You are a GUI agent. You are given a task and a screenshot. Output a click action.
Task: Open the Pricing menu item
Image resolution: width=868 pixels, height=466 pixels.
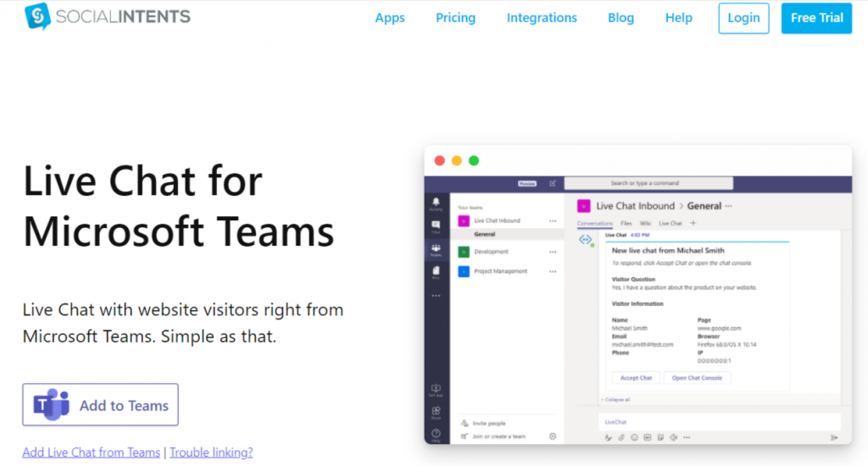455,18
